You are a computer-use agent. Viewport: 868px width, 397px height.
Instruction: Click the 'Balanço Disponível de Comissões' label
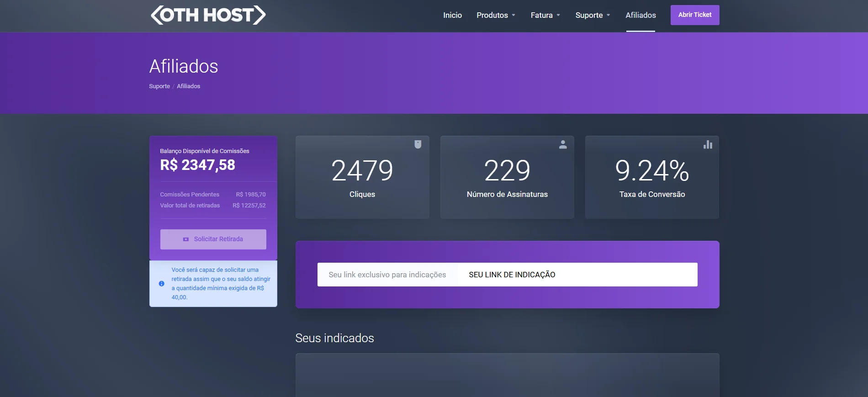click(x=205, y=151)
